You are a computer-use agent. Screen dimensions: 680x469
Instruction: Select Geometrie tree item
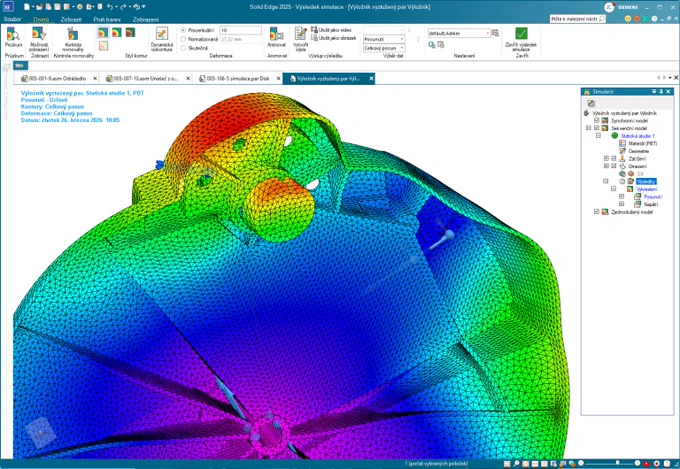(x=639, y=151)
